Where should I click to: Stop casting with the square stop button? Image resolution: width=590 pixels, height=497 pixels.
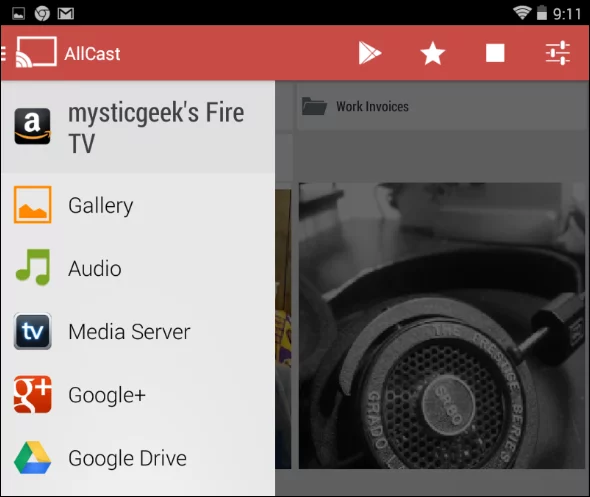[x=495, y=53]
